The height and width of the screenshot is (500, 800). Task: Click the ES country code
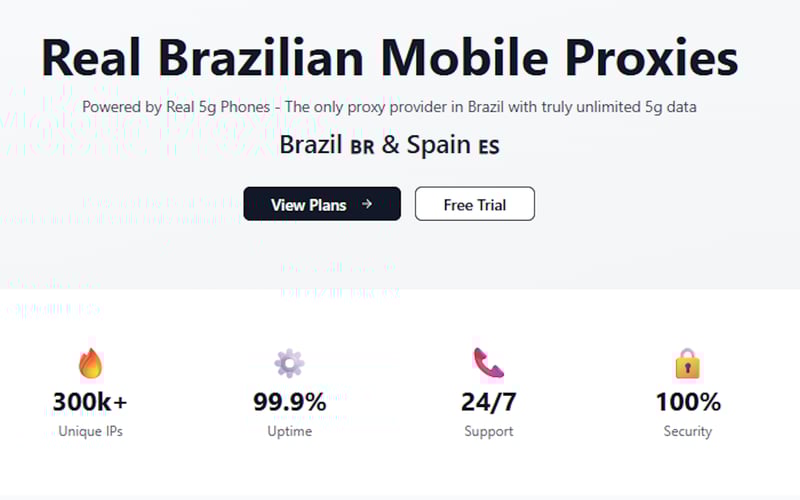(489, 147)
